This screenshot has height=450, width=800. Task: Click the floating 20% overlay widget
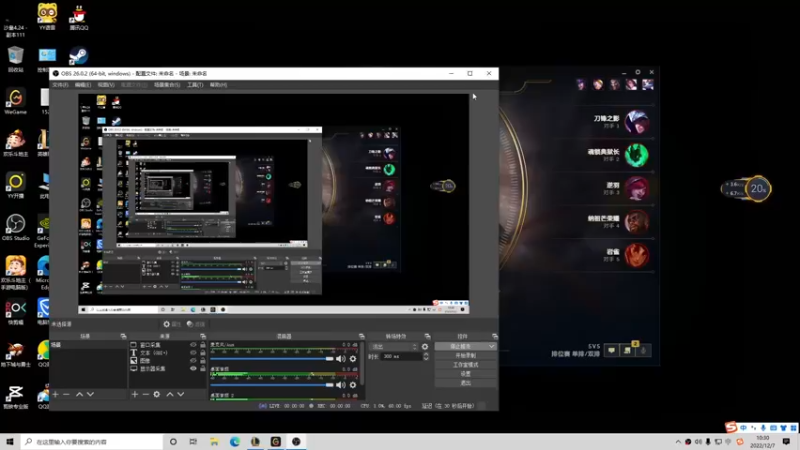click(746, 189)
